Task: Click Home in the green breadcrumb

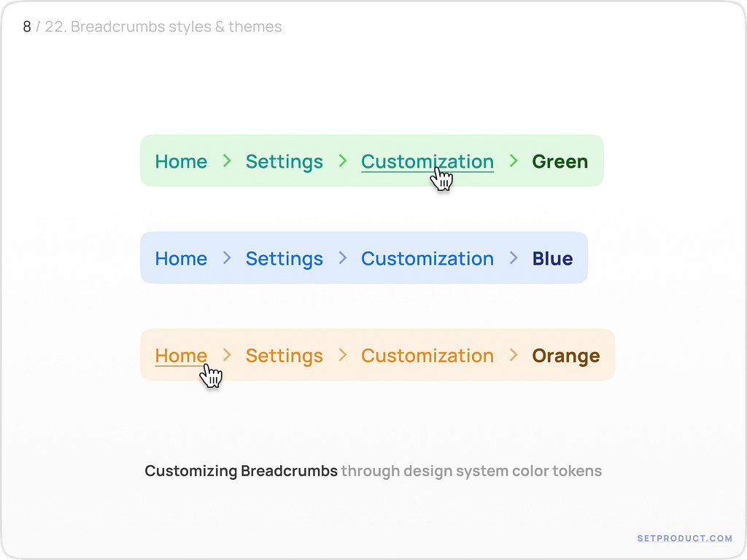Action: click(x=181, y=161)
